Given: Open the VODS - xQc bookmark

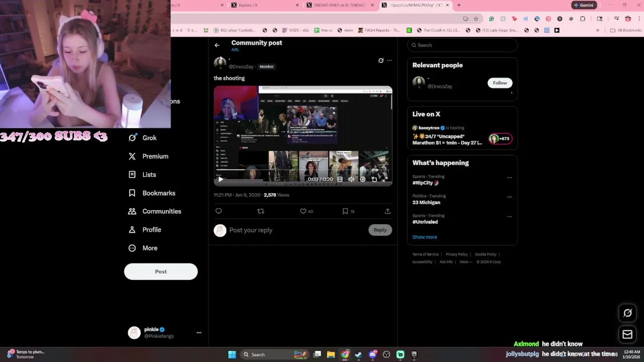Looking at the screenshot, I should click(296, 30).
